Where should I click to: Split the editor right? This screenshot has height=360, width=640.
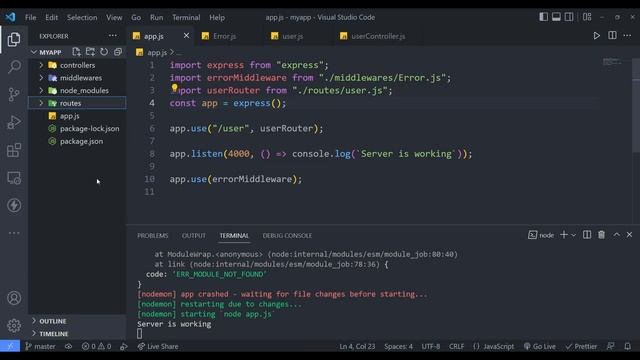[x=612, y=36]
